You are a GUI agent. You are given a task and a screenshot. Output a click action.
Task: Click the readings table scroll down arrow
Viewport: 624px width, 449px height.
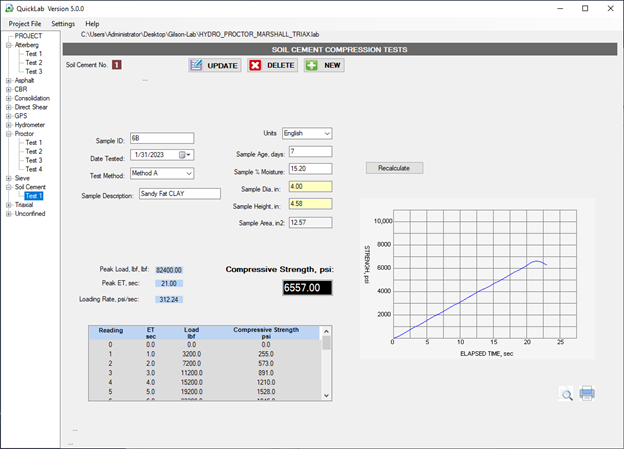point(326,396)
